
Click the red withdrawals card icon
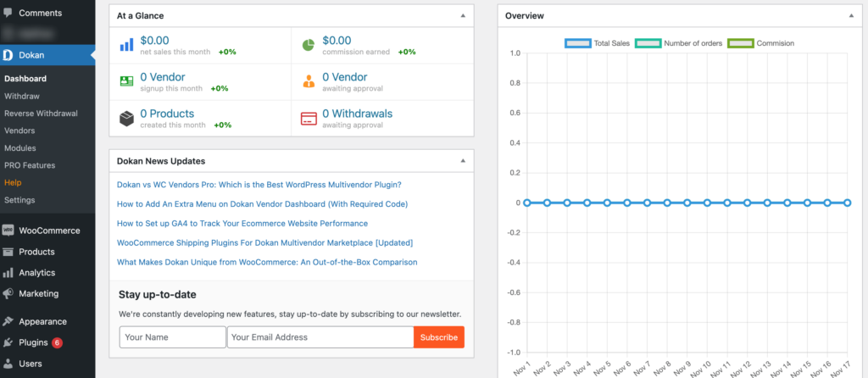(x=309, y=119)
